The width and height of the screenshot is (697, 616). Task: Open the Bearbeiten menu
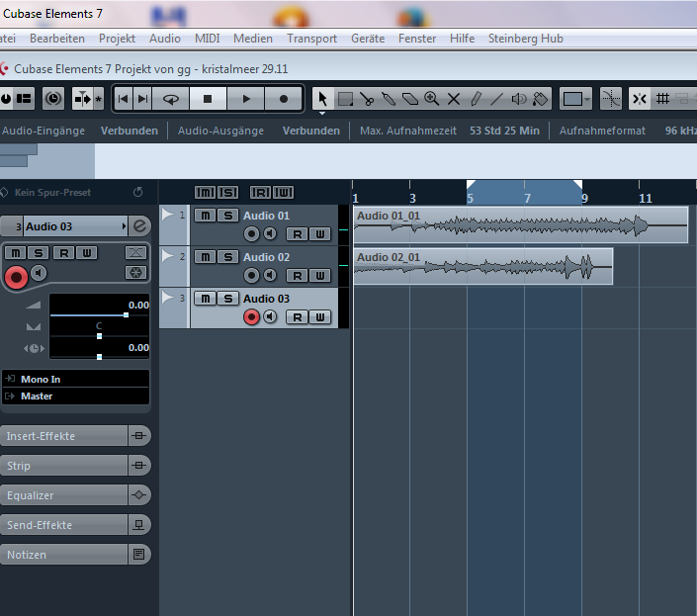(x=57, y=39)
